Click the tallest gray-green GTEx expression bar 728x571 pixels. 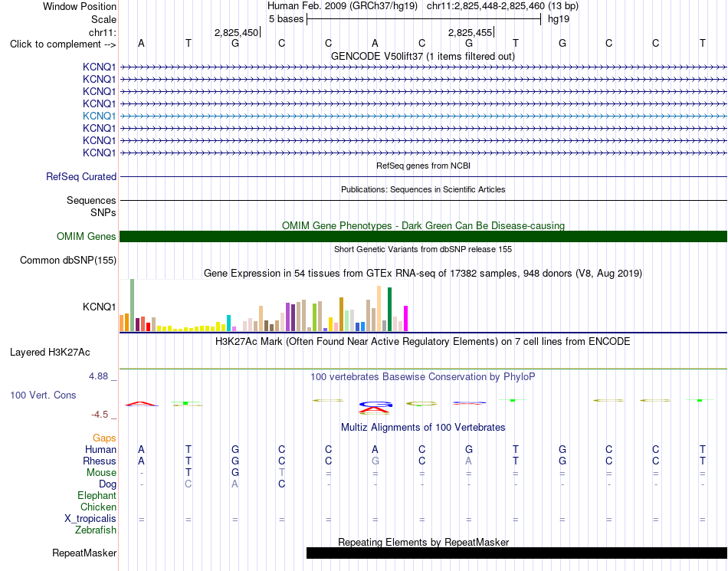(132, 305)
